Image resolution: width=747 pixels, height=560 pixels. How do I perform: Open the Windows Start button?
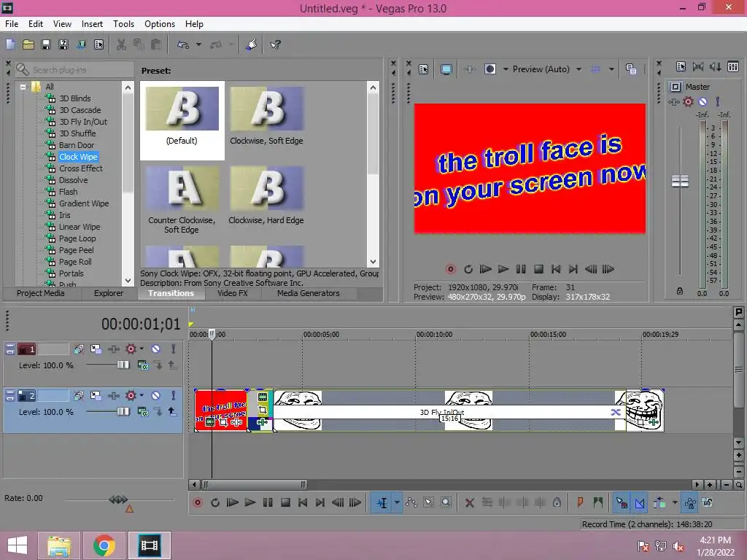18,545
